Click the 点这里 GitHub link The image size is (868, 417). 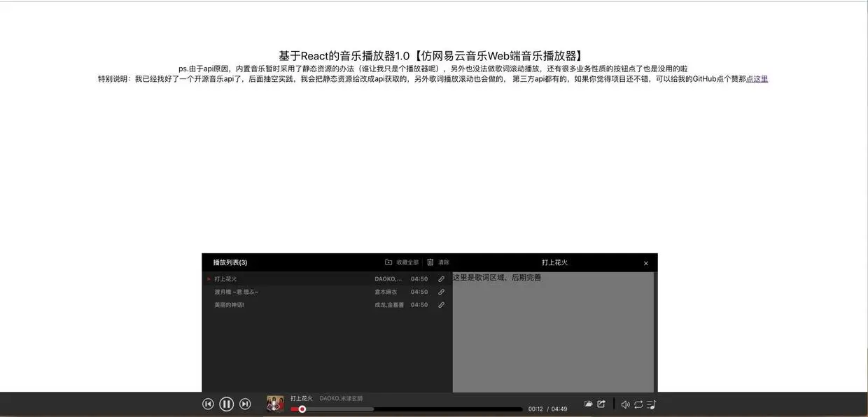pyautogui.click(x=757, y=77)
